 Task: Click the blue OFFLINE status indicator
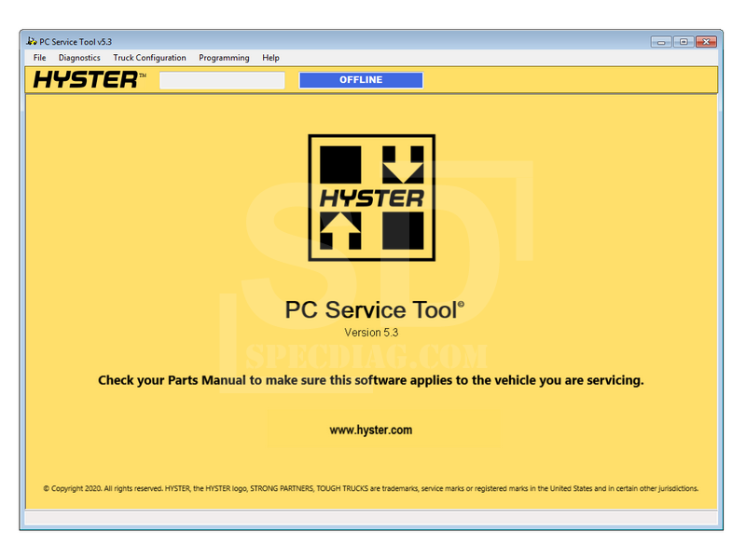(361, 80)
